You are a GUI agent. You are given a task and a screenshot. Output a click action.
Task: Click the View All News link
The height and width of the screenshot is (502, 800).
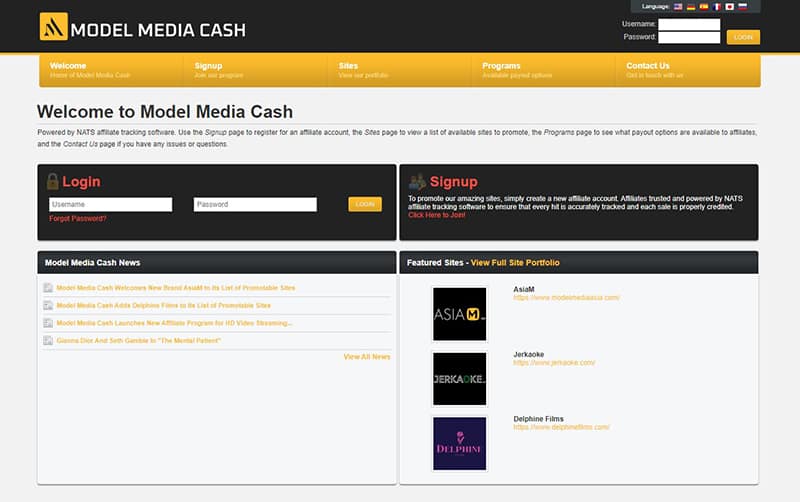tap(367, 357)
